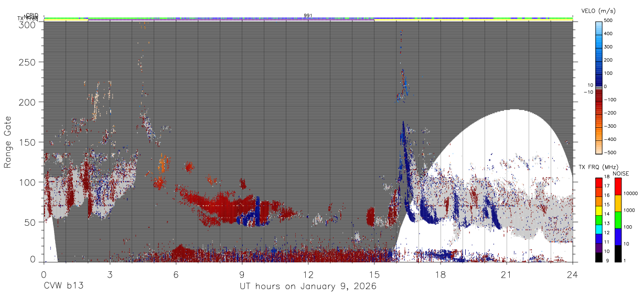Pick the orange 15–16 MHz TX FRQ swatch
Image resolution: width=644 pixels, height=297 pixels.
coord(598,201)
